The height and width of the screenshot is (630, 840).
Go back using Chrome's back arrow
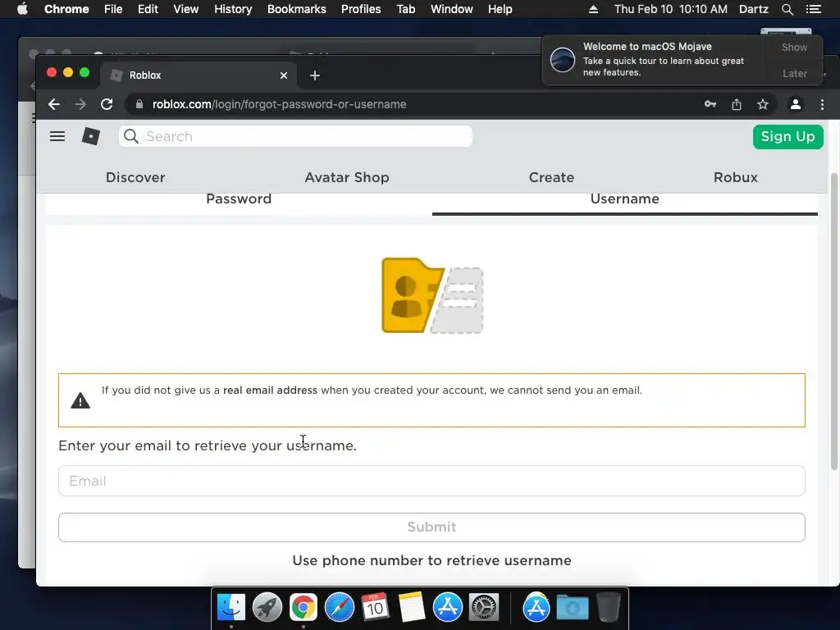point(53,104)
